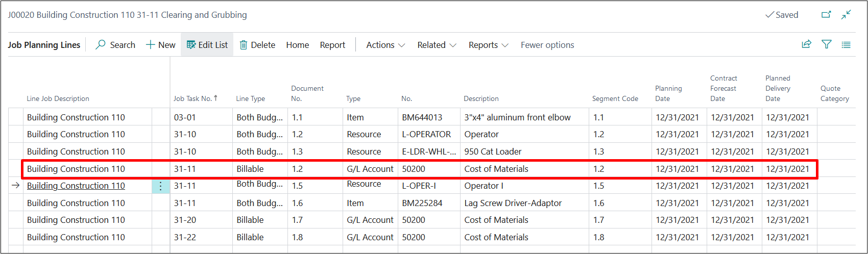Click the L-OPERATOR resource number cell

click(426, 134)
